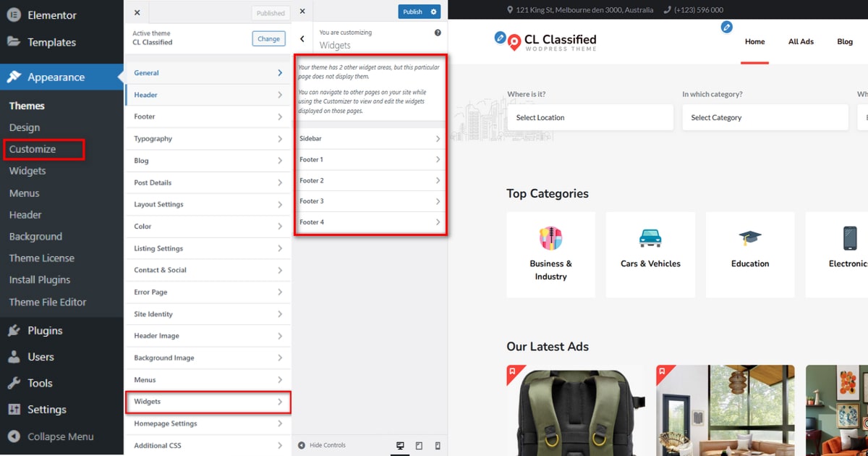Click the Education graduation cap icon
Image resolution: width=868 pixels, height=456 pixels.
[x=750, y=238]
